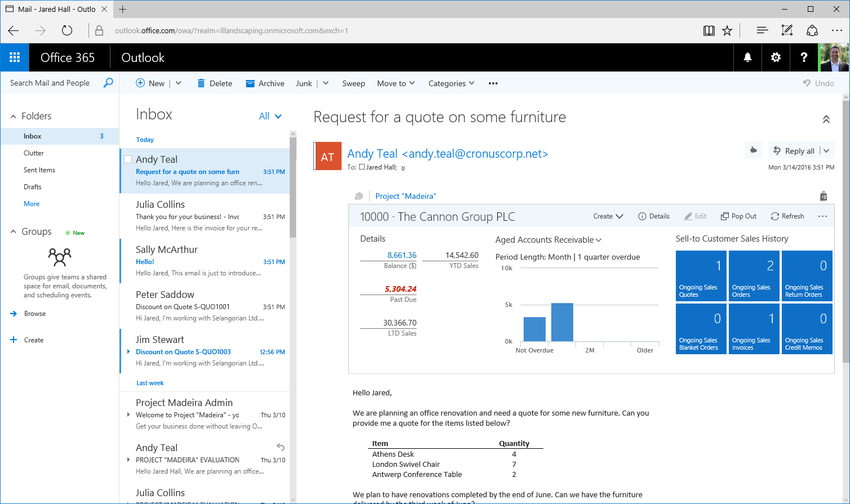Click the search magnifier icon
This screenshot has height=504, width=850.
pyautogui.click(x=108, y=83)
